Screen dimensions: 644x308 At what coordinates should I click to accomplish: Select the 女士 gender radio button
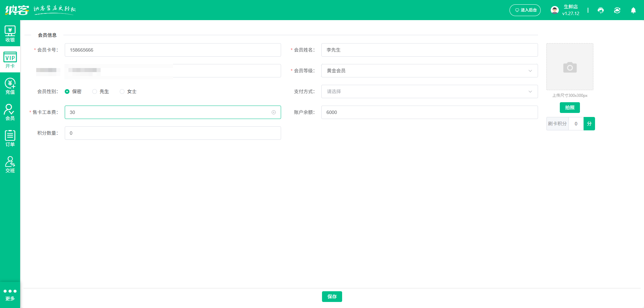click(122, 91)
